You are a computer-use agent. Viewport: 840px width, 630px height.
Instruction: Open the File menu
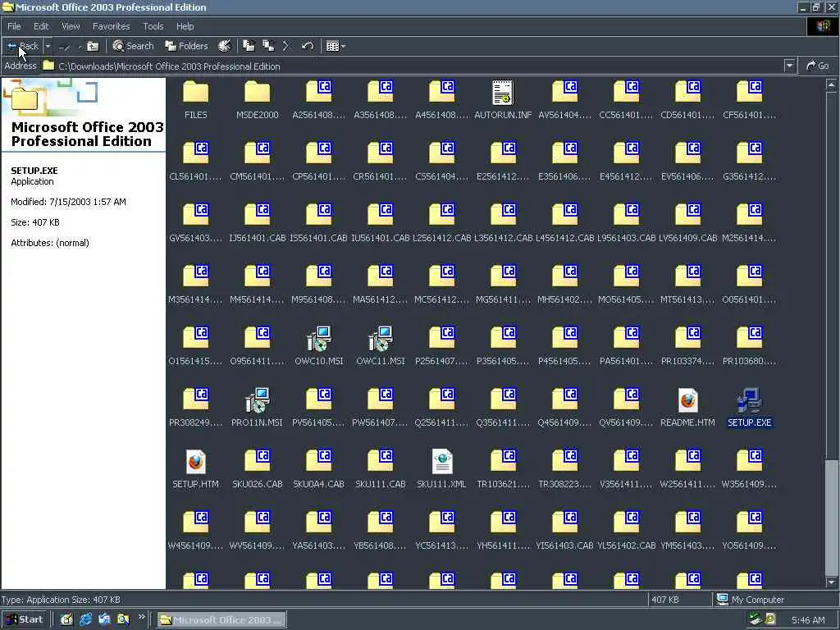point(14,26)
